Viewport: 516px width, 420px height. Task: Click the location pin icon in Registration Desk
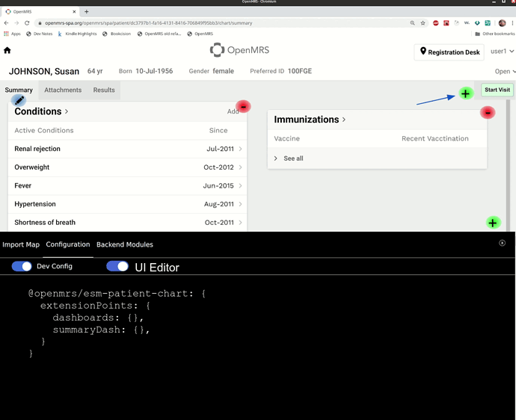coord(423,52)
